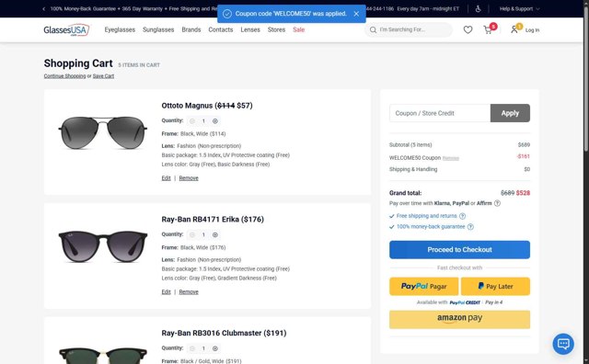Click the Log In link
This screenshot has height=364, width=589.
532,30
